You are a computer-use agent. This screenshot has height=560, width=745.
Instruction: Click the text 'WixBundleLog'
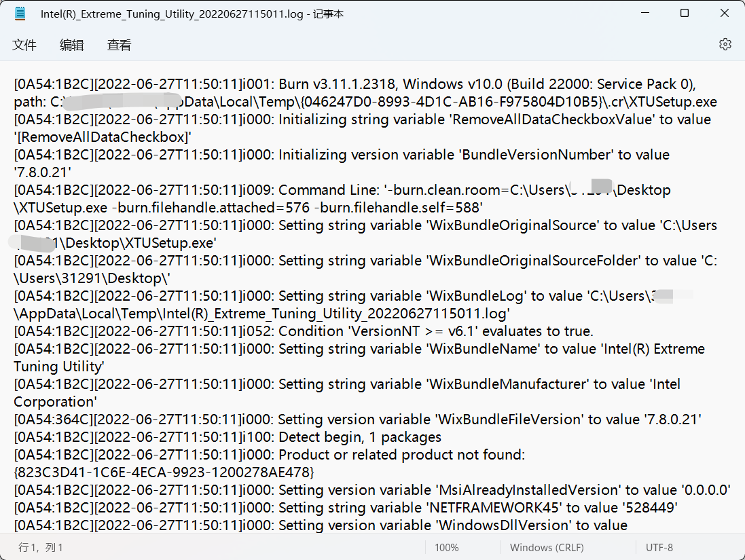[476, 295]
